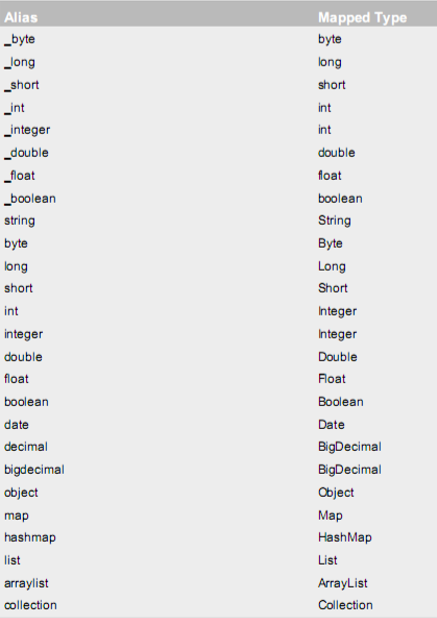Image resolution: width=437 pixels, height=618 pixels.
Task: Click the ArrayList mapped type
Action: 343,583
